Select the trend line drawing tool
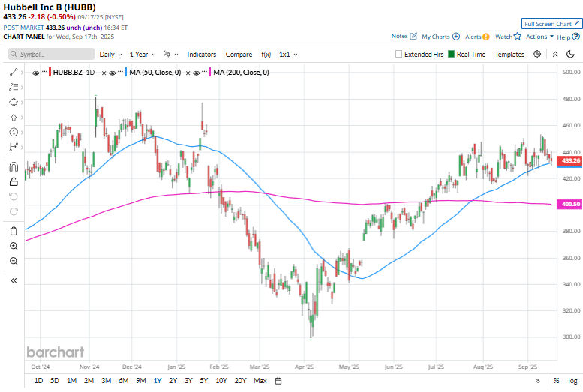Viewport: 583px width, 392px height. (x=14, y=73)
